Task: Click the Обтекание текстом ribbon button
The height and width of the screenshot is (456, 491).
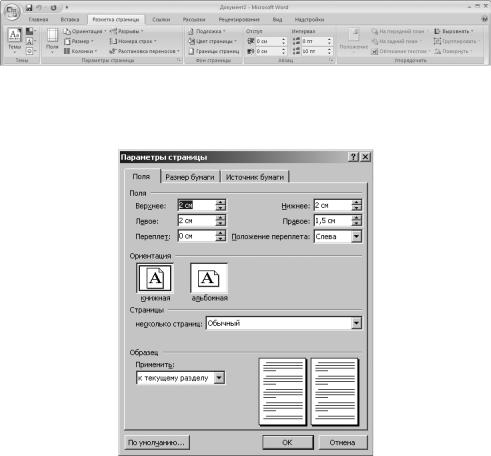Action: 401,51
